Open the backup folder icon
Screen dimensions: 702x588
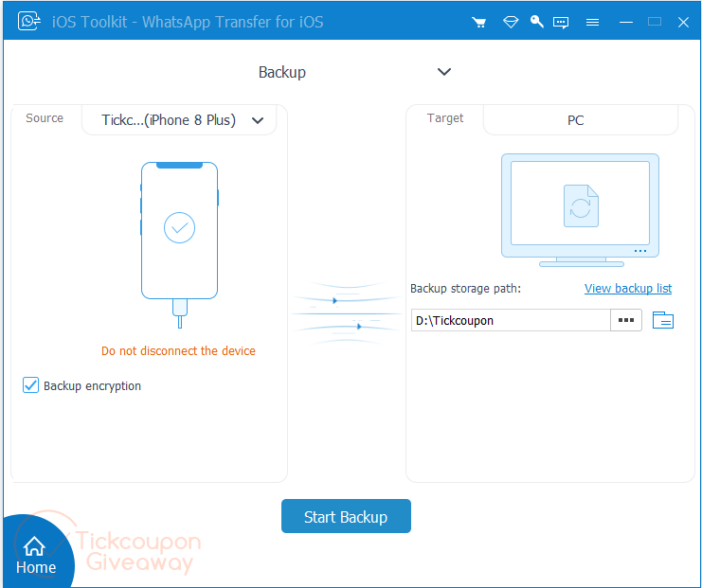click(662, 320)
